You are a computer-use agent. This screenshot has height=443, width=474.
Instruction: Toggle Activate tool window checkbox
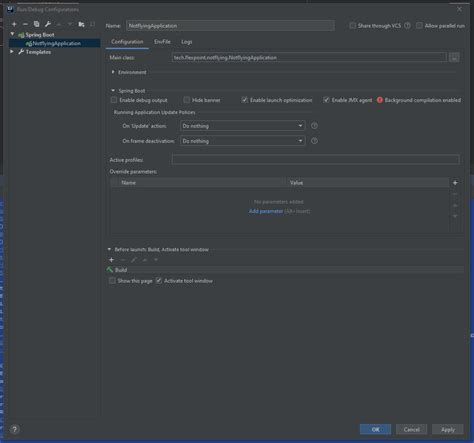159,281
